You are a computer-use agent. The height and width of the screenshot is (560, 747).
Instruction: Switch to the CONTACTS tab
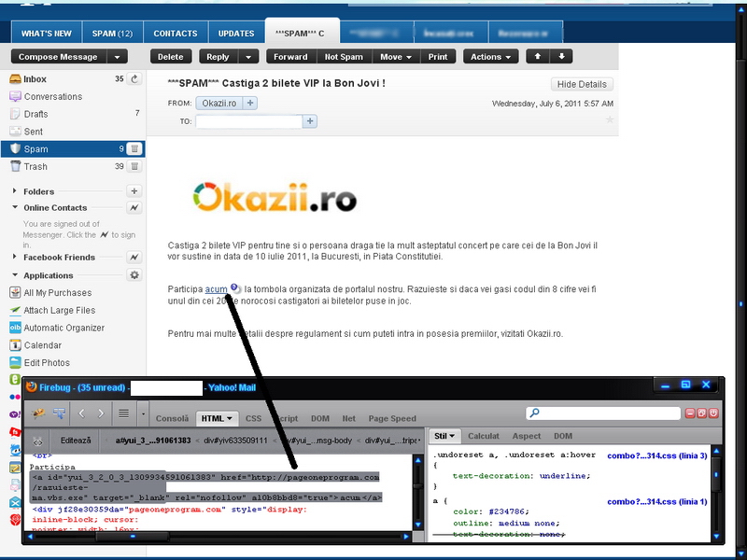(176, 34)
